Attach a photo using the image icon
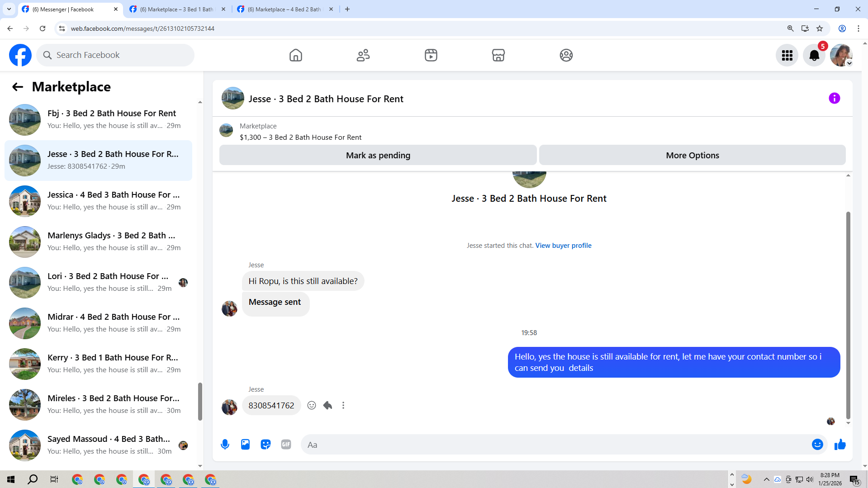Viewport: 868px width, 488px height. (245, 445)
